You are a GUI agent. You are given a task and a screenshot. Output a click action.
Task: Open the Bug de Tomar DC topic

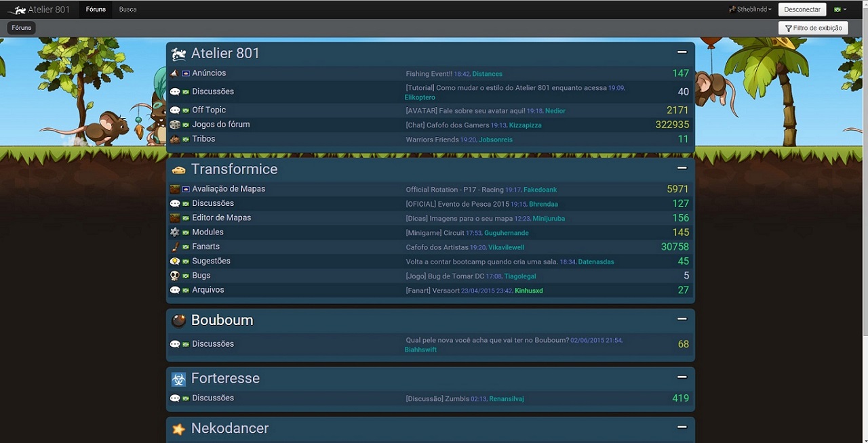click(x=445, y=276)
